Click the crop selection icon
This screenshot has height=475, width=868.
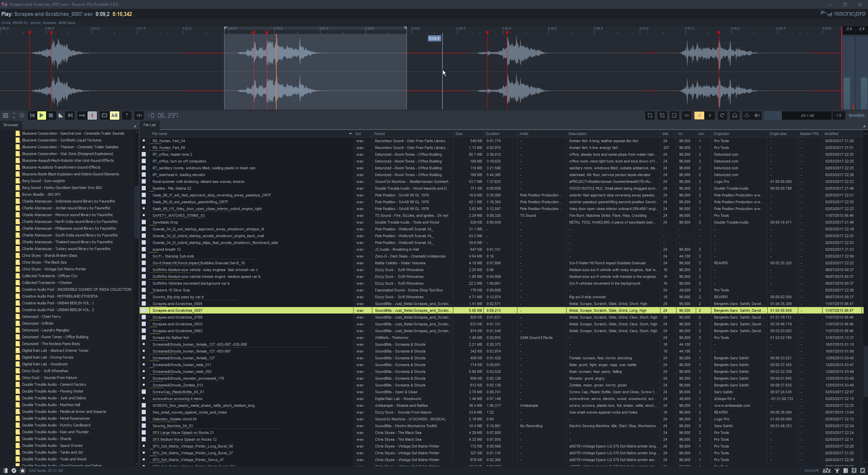tap(650, 115)
